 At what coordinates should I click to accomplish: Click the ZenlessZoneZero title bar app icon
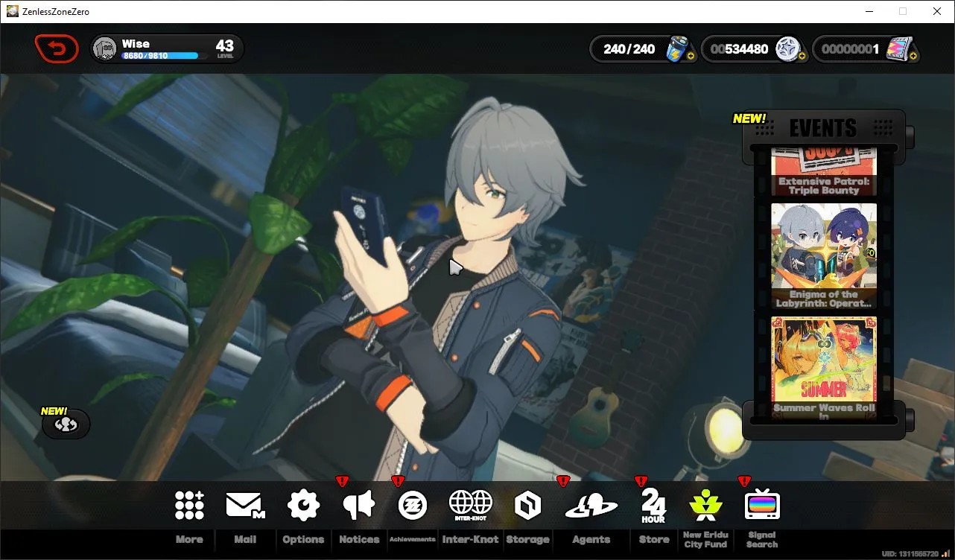pos(13,11)
